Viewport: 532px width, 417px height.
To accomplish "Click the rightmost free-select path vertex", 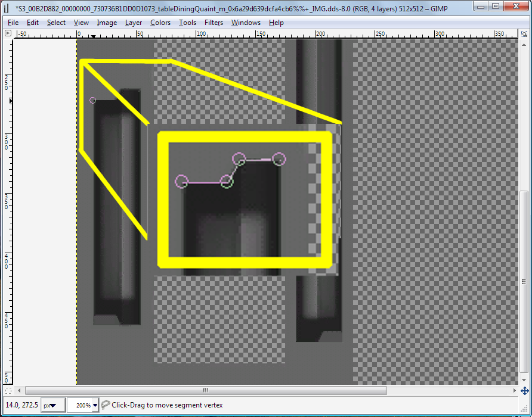I will [279, 158].
